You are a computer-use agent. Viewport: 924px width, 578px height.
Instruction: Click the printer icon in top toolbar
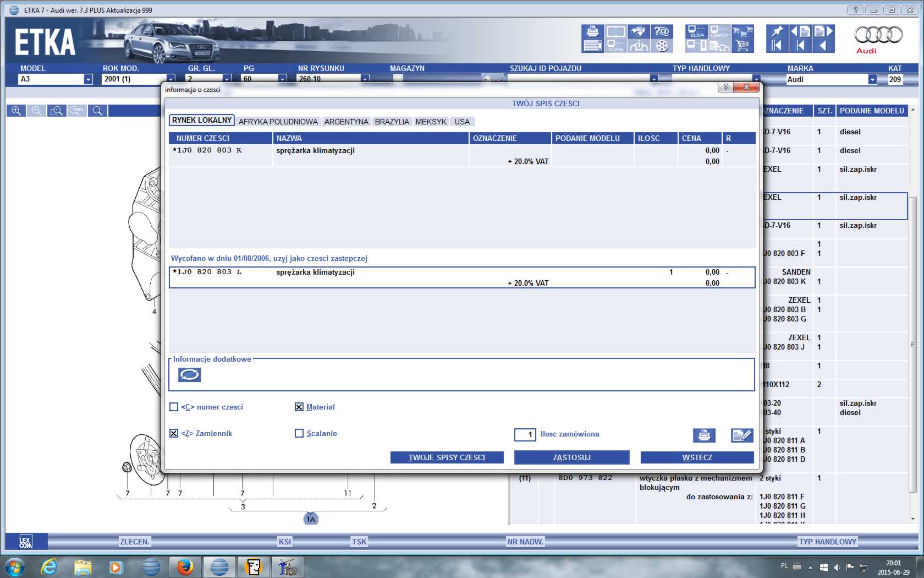(x=592, y=31)
